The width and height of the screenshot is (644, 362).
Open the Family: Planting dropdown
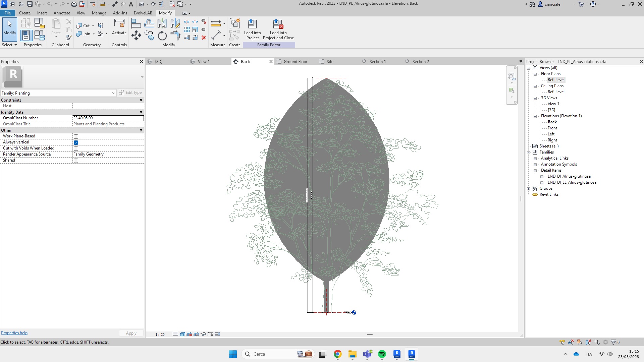click(113, 93)
